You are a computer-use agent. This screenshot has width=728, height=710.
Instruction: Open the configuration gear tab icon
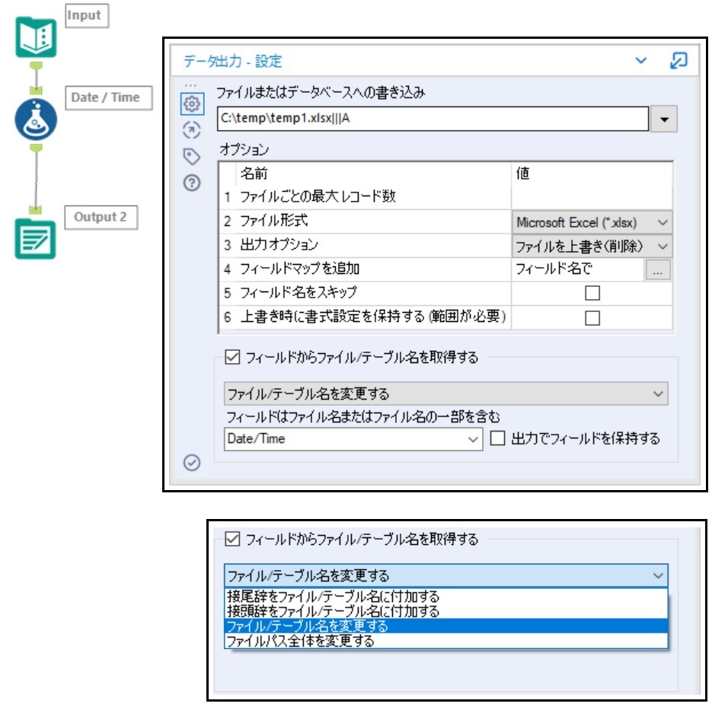point(192,103)
